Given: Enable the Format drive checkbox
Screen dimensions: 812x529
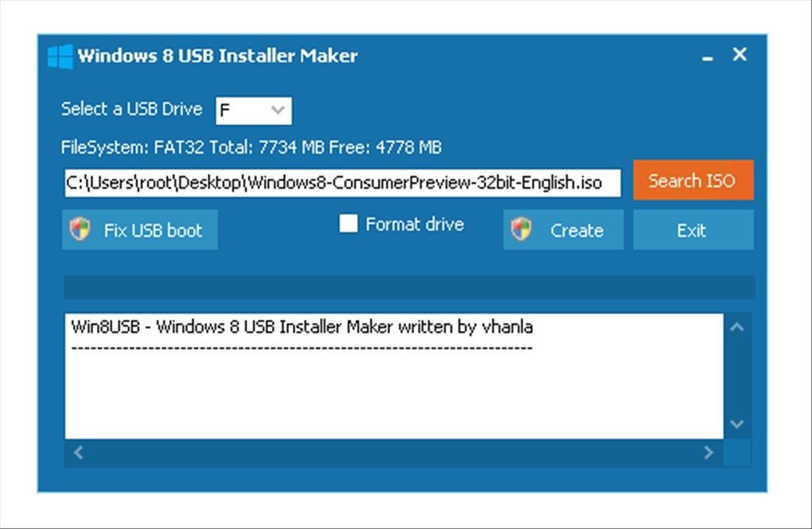Looking at the screenshot, I should [x=348, y=224].
